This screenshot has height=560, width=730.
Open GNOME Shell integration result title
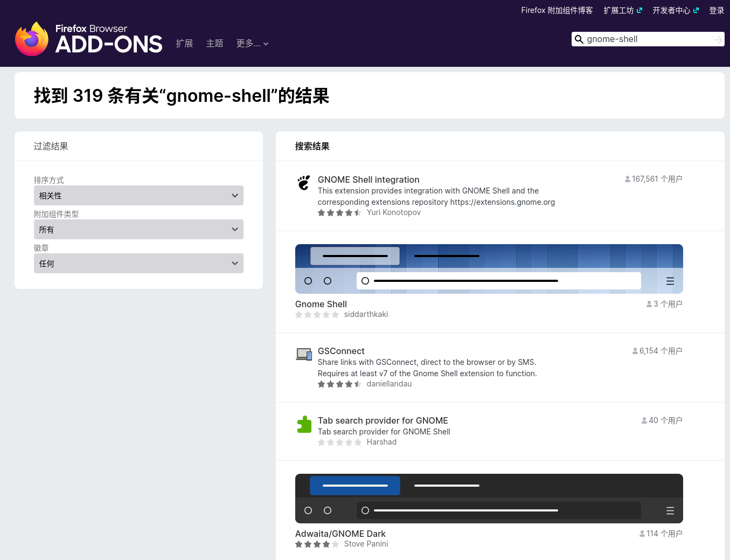(369, 179)
